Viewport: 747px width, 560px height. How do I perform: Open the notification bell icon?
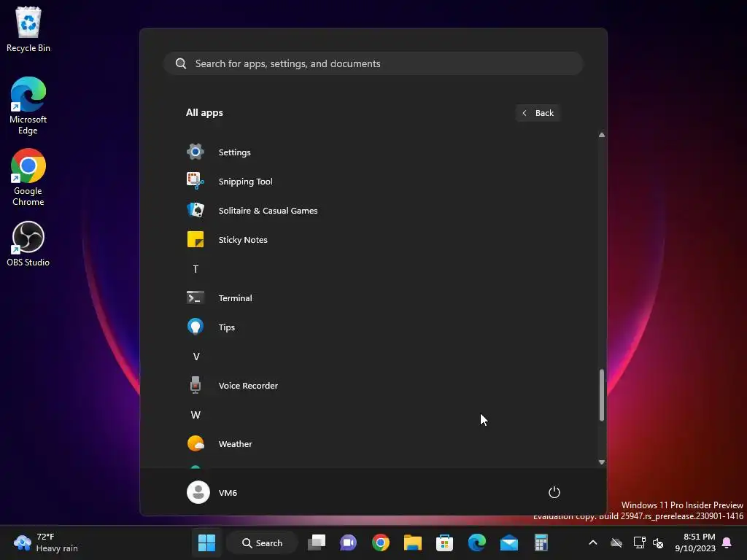pos(727,542)
